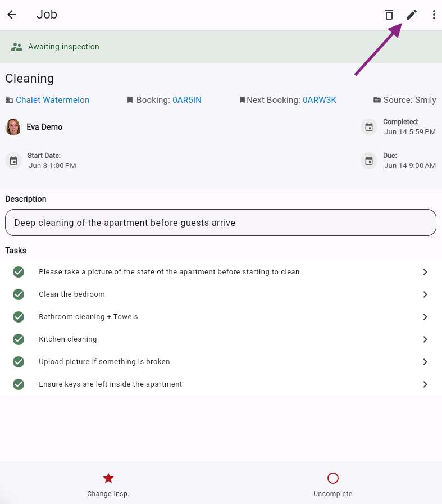Edit the job using pencil icon

[412, 15]
